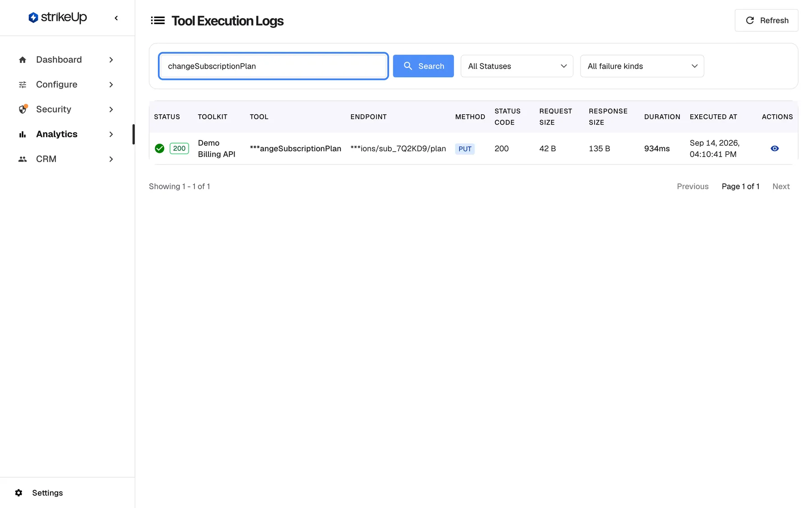This screenshot has height=508, width=812.
Task: Click the list icon beside Tool Execution Logs
Action: click(157, 21)
